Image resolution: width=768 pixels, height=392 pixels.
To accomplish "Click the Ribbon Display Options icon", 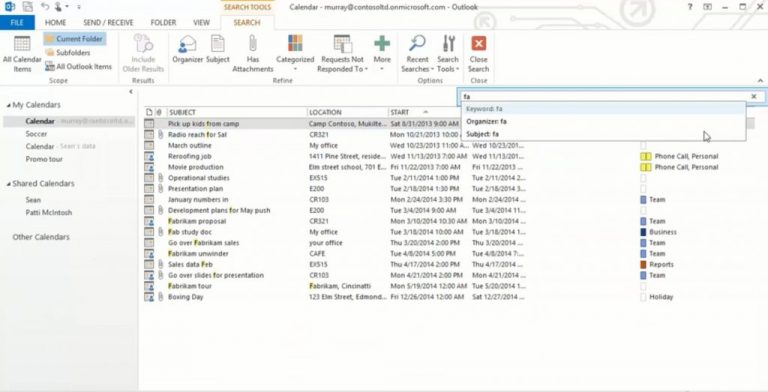I will click(x=707, y=7).
